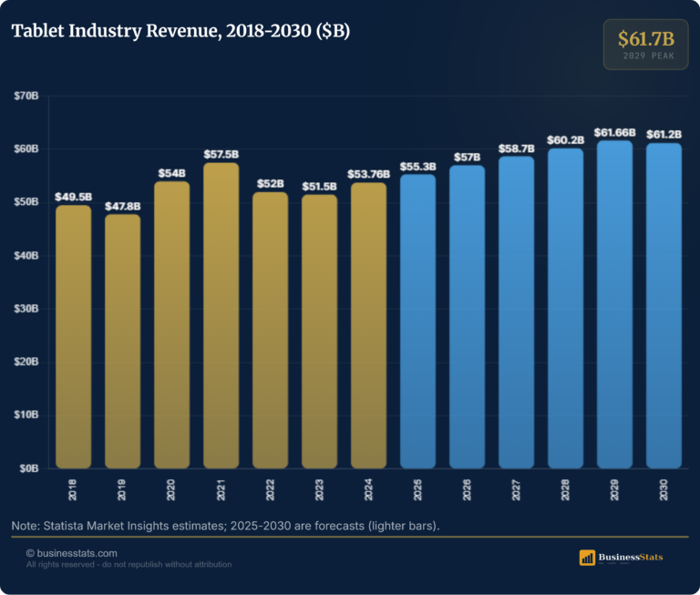Image resolution: width=700 pixels, height=595 pixels.
Task: Click the $40B y-axis label
Action: (26, 256)
